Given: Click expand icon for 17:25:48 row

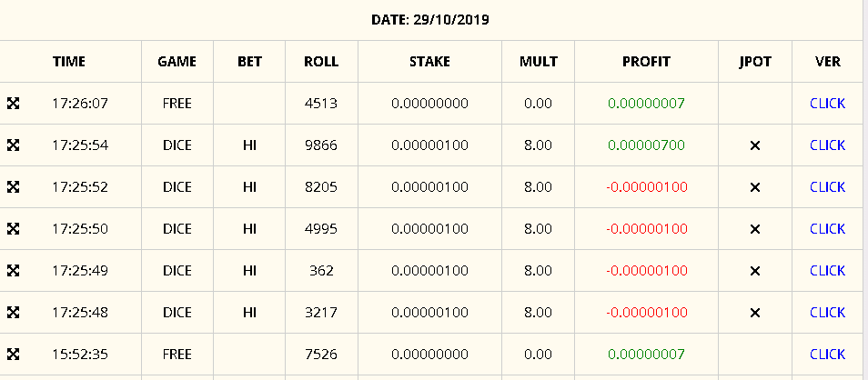Looking at the screenshot, I should 13,313.
